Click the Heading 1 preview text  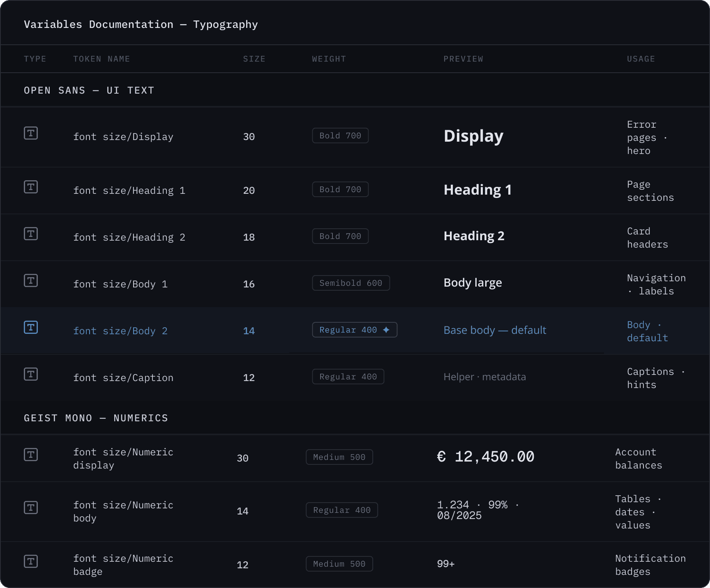(477, 190)
